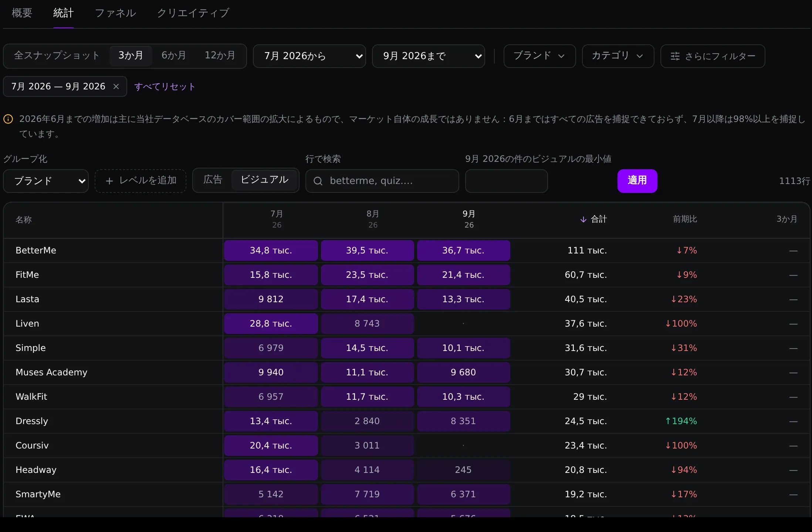Click the Lasta ↓23% change value
812x532 pixels.
pos(684,299)
